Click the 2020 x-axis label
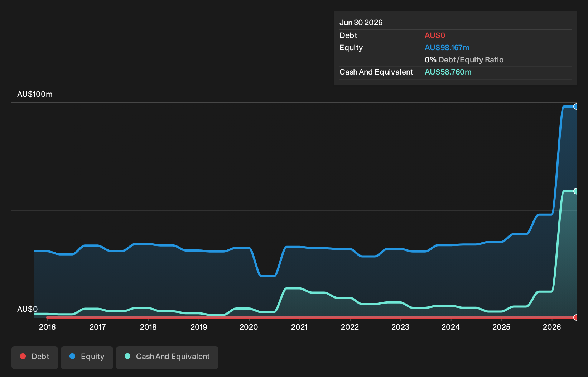588x377 pixels. (249, 327)
